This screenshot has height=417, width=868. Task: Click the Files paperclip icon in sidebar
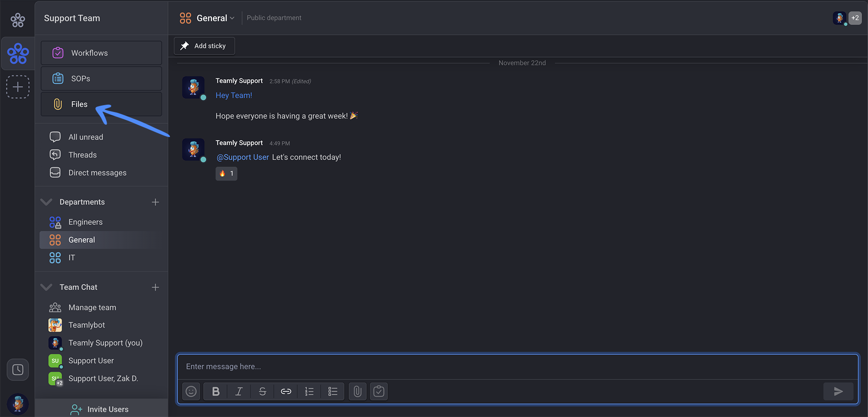[x=58, y=104]
